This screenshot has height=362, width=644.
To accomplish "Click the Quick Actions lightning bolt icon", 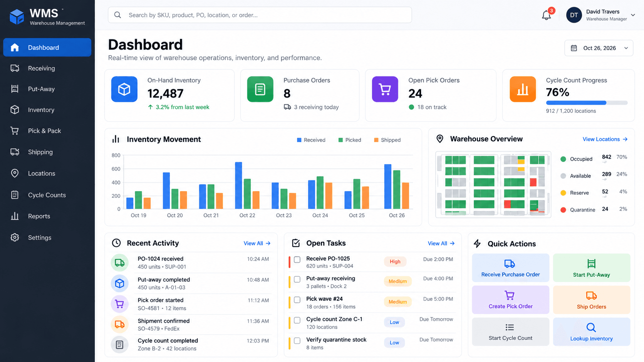I will tap(477, 244).
